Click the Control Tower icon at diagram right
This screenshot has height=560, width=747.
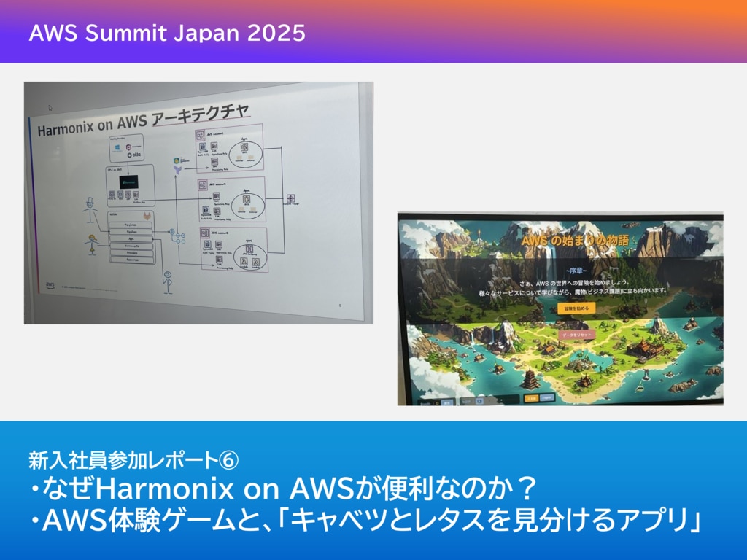pos(290,198)
